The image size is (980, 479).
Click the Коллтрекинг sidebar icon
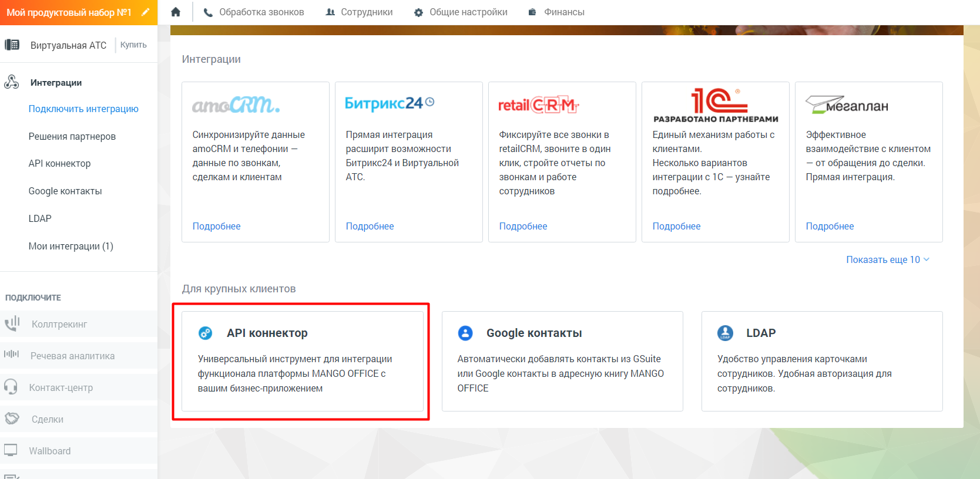(12, 323)
